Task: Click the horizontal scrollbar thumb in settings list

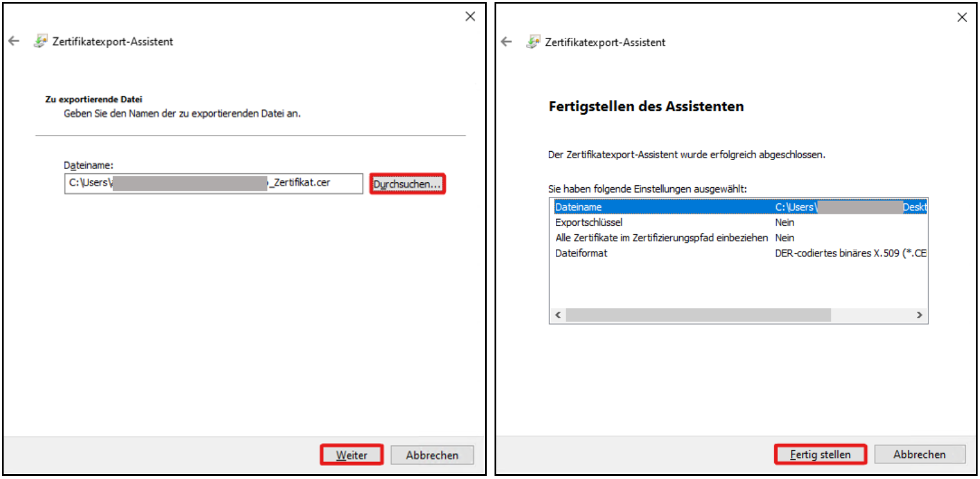Action: tap(698, 315)
